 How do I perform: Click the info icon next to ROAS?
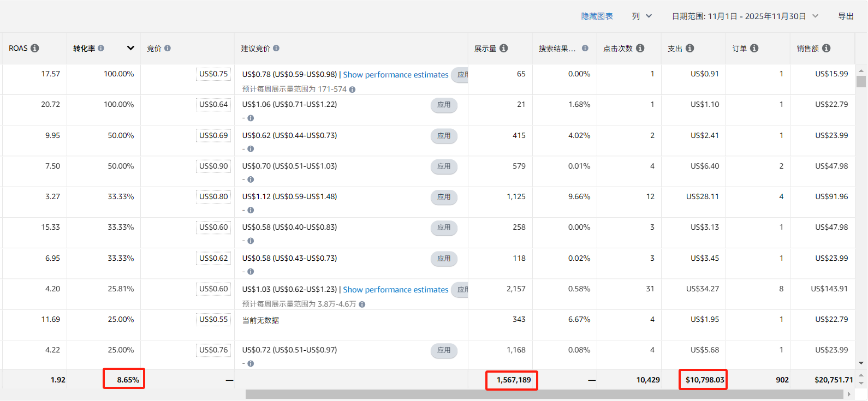click(x=35, y=48)
